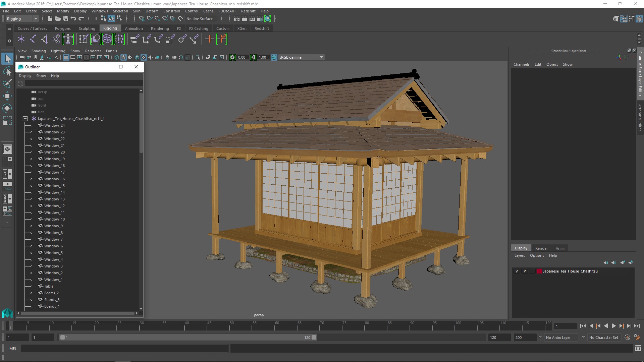Toggle the layer playback P box
644x362 pixels.
click(x=525, y=271)
